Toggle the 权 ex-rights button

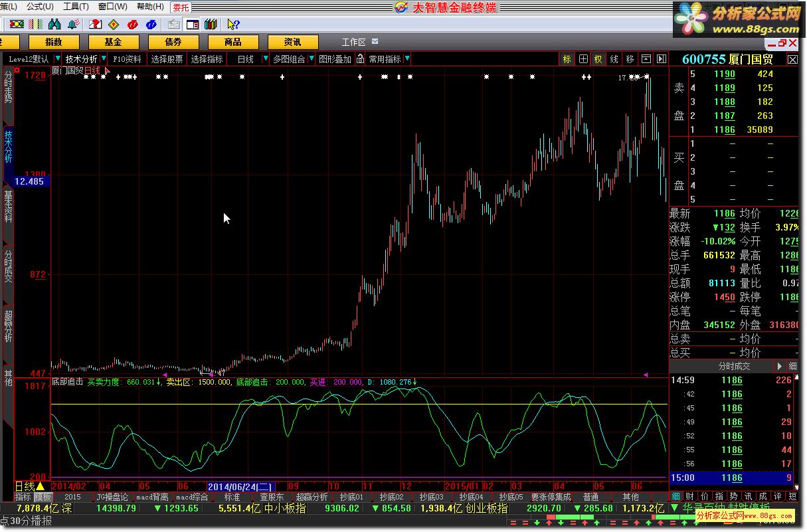598,59
